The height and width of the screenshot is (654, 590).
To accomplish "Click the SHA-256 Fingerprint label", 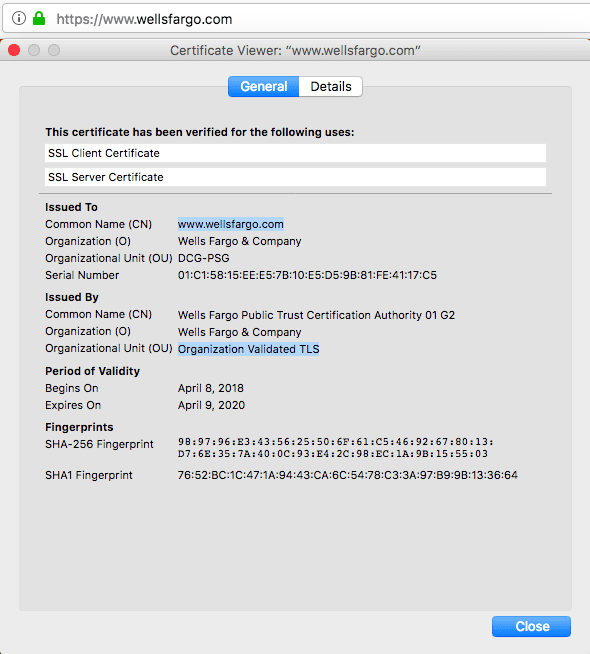I will point(99,444).
